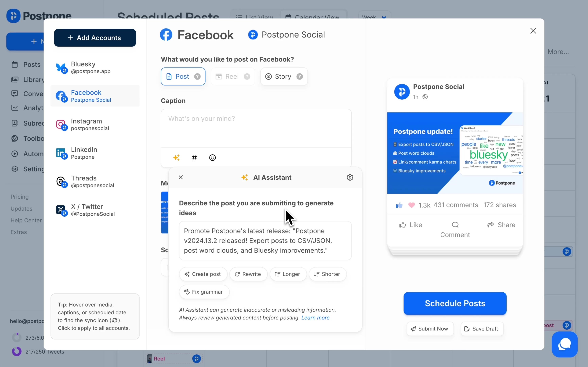The width and height of the screenshot is (588, 367).
Task: Click Share in the Facebook preview
Action: pos(501,225)
